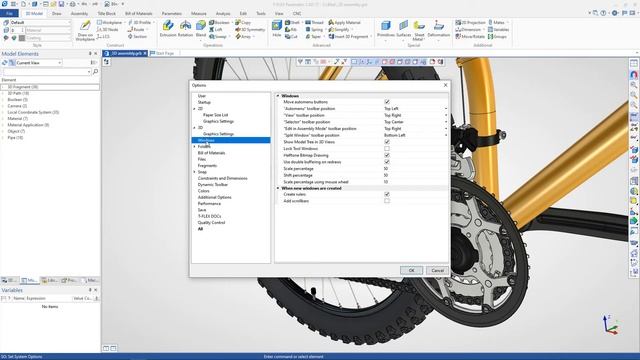Click the Blend operation icon

(201, 26)
